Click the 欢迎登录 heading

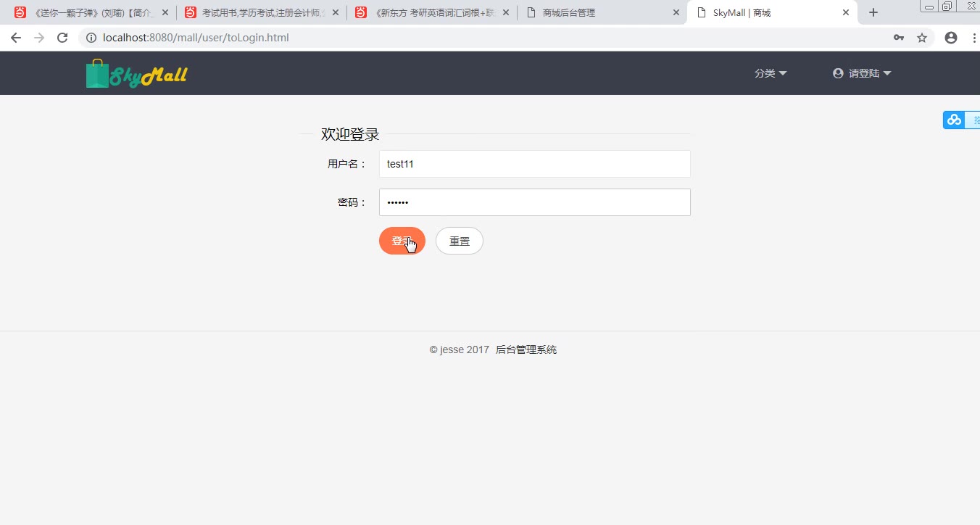pos(350,134)
